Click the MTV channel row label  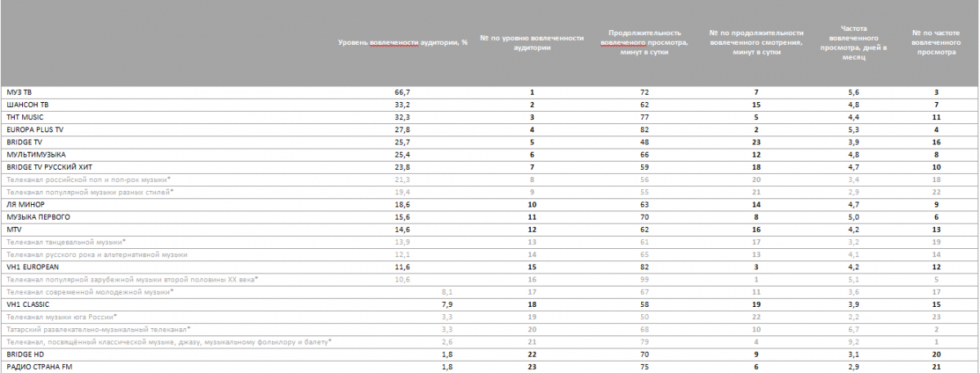(x=14, y=229)
